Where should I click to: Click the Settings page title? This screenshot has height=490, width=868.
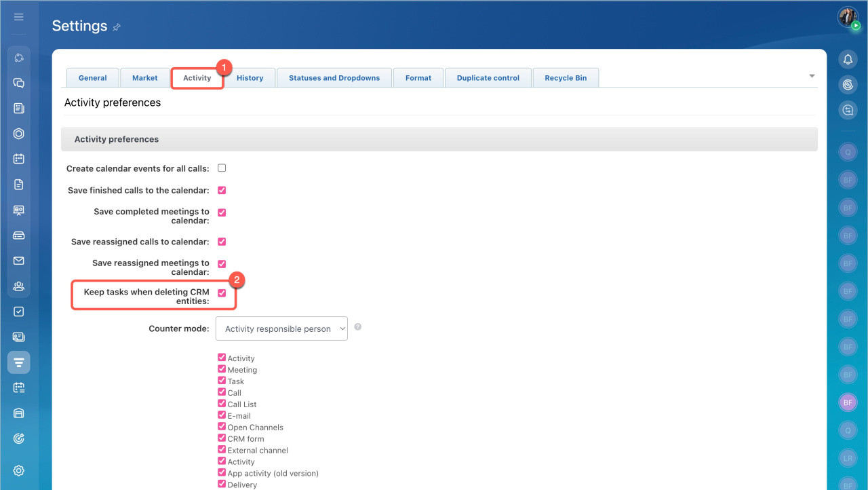tap(79, 26)
